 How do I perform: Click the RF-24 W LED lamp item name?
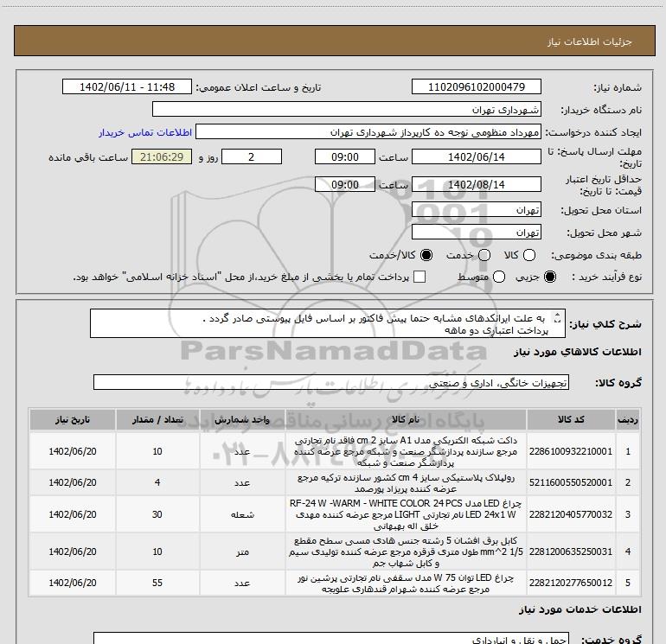[x=406, y=514]
